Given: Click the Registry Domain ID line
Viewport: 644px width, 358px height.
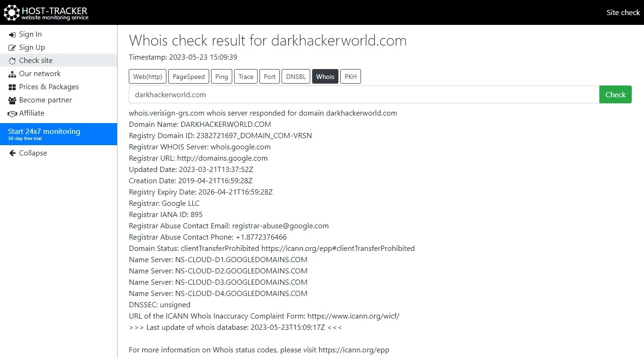Looking at the screenshot, I should (x=220, y=136).
